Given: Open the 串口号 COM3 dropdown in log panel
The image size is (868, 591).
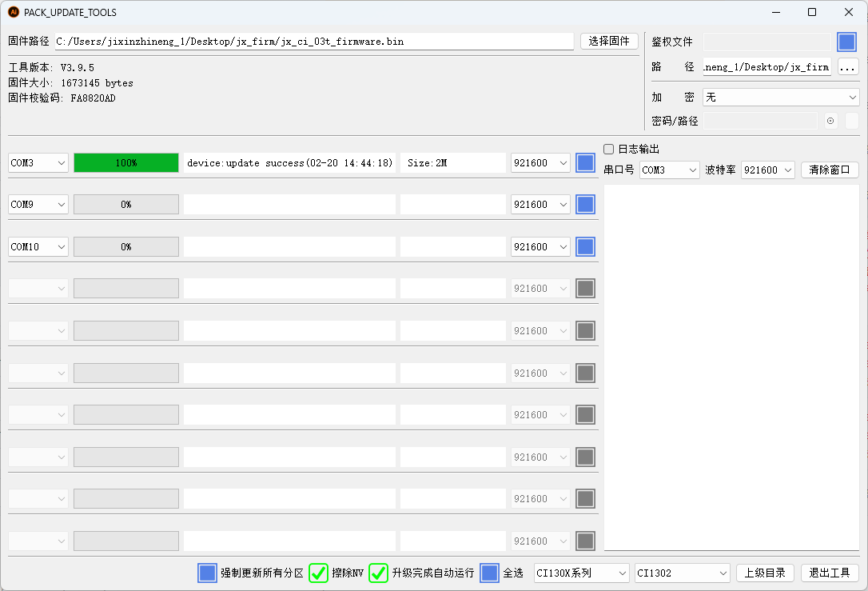Looking at the screenshot, I should [x=669, y=170].
